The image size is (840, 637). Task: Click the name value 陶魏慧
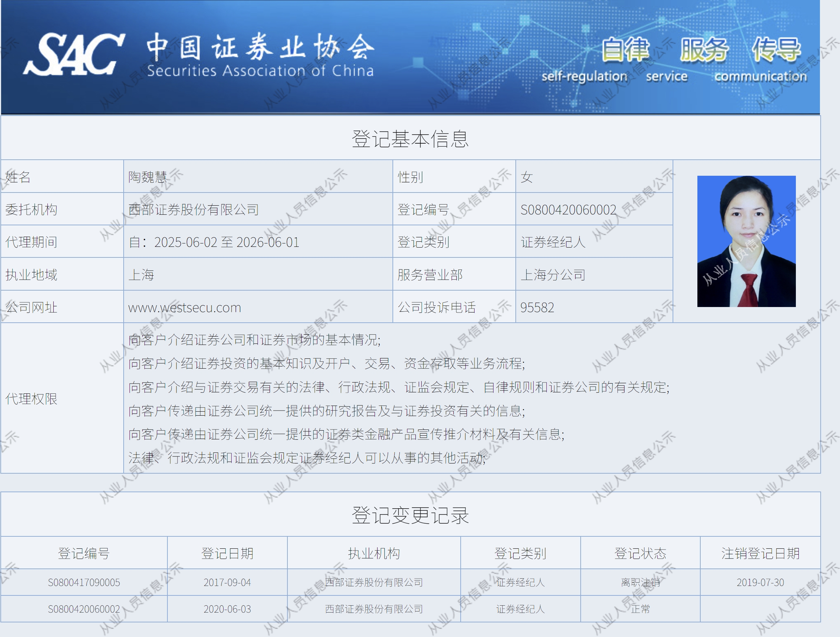point(148,177)
